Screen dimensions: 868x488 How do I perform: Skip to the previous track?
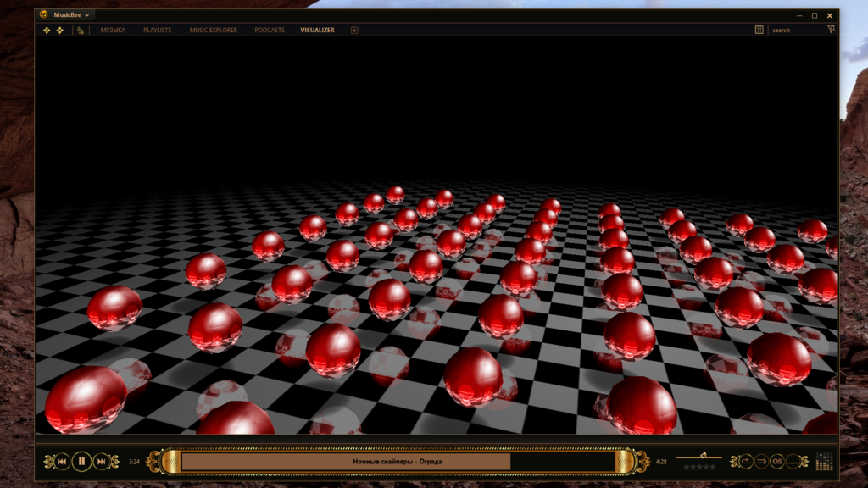pyautogui.click(x=62, y=462)
